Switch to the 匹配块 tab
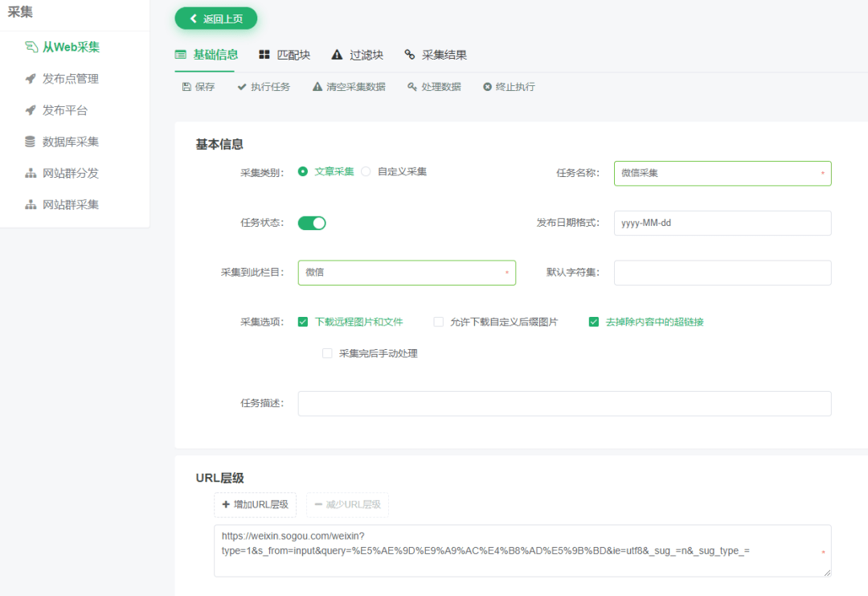The width and height of the screenshot is (868, 596). point(285,55)
